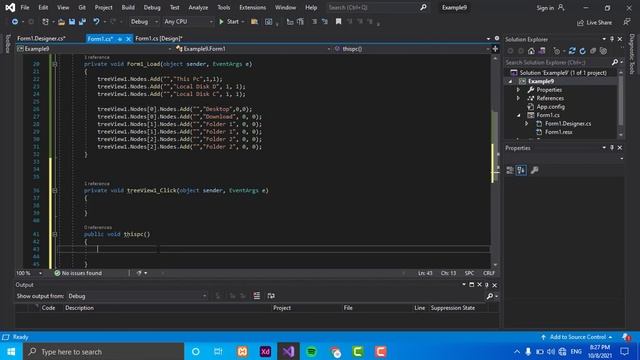Collapse the Form1_Load method region
This screenshot has width=640, height=360.
[55, 64]
